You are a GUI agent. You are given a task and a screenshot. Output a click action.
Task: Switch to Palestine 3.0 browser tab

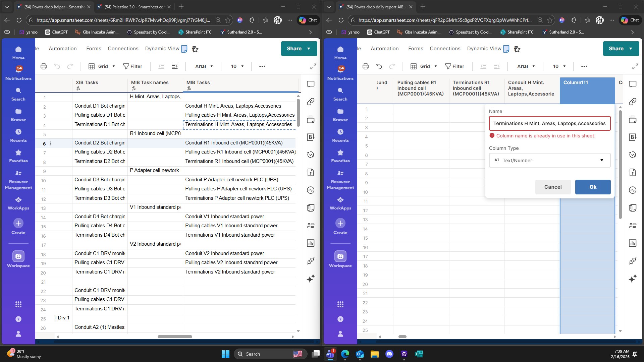134,7
